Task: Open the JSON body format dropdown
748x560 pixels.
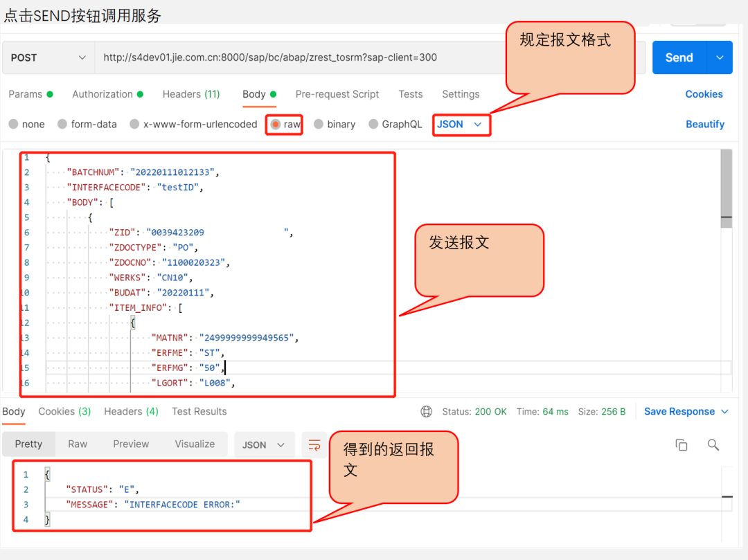Action: coord(459,125)
